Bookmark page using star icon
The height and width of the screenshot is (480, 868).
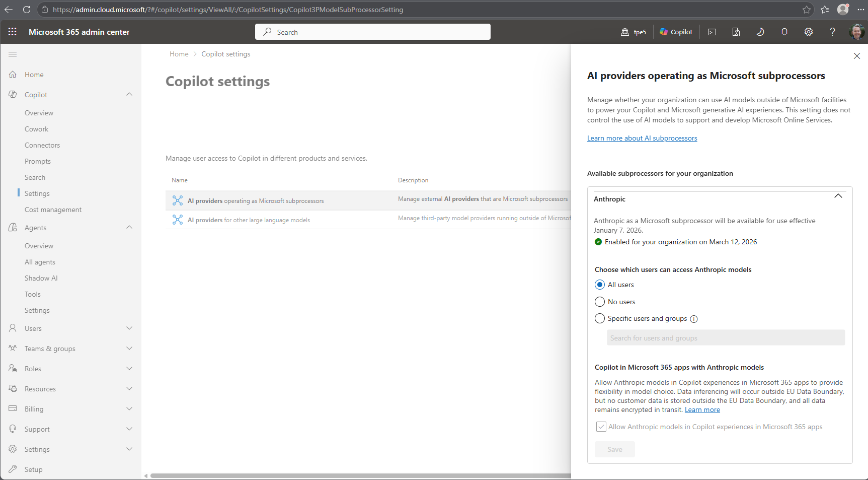807,10
